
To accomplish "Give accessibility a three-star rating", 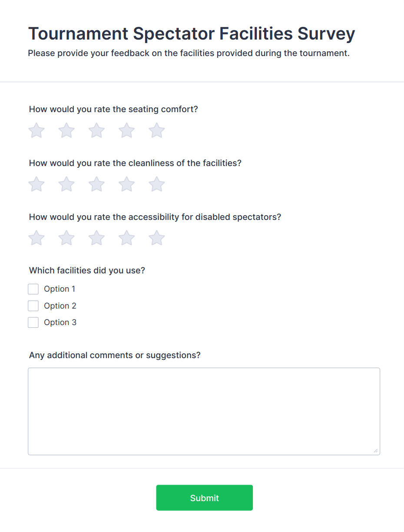I will coord(96,238).
